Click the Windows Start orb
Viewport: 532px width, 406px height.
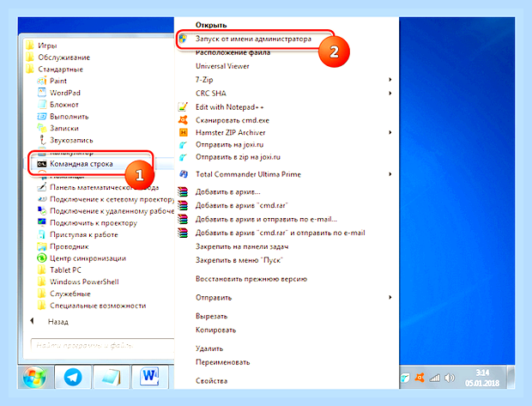(34, 377)
